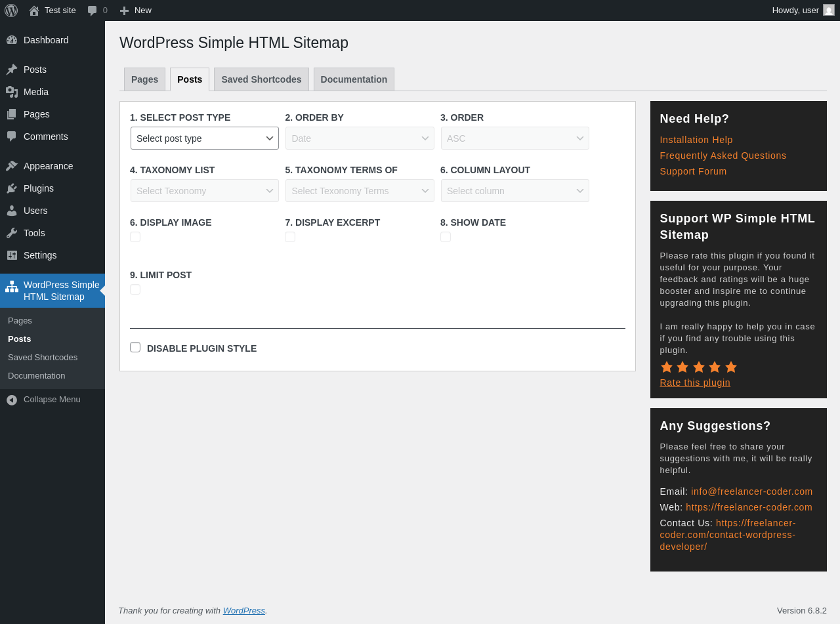Open the Select Texonomy Terms dropdown
Image resolution: width=840 pixels, height=624 pixels.
(x=360, y=191)
